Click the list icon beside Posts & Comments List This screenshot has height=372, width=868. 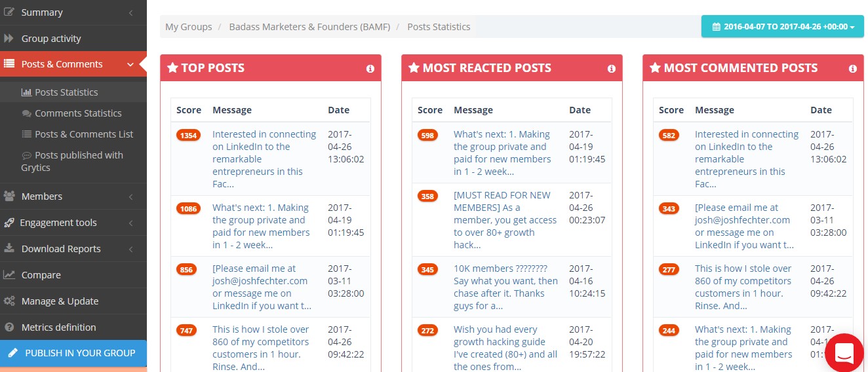(26, 134)
